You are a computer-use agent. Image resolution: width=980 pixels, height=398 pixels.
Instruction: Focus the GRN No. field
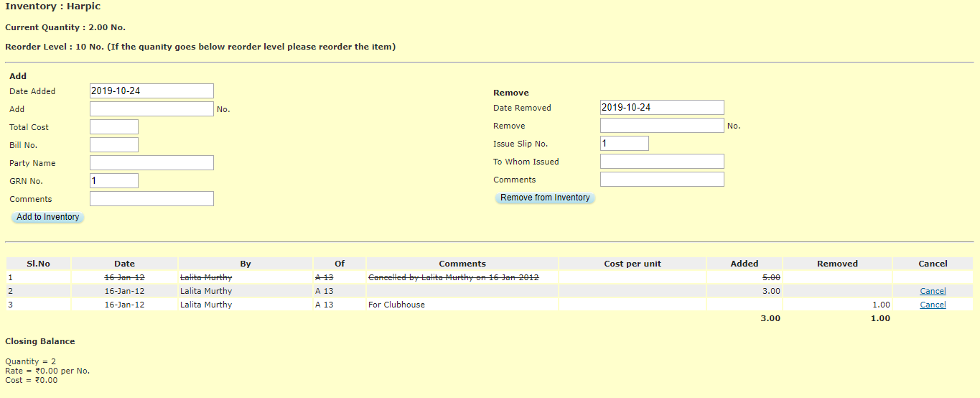pyautogui.click(x=114, y=181)
